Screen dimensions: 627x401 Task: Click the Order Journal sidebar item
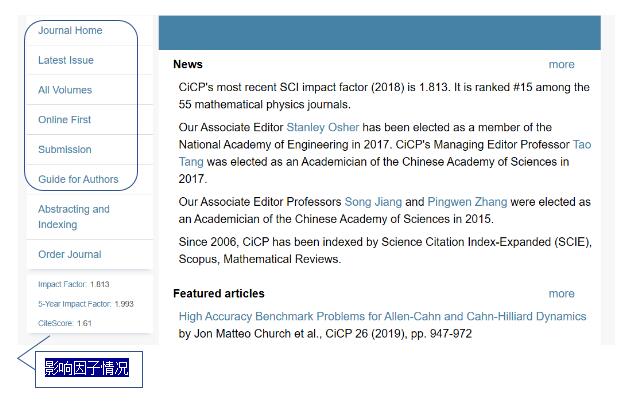coord(70,254)
